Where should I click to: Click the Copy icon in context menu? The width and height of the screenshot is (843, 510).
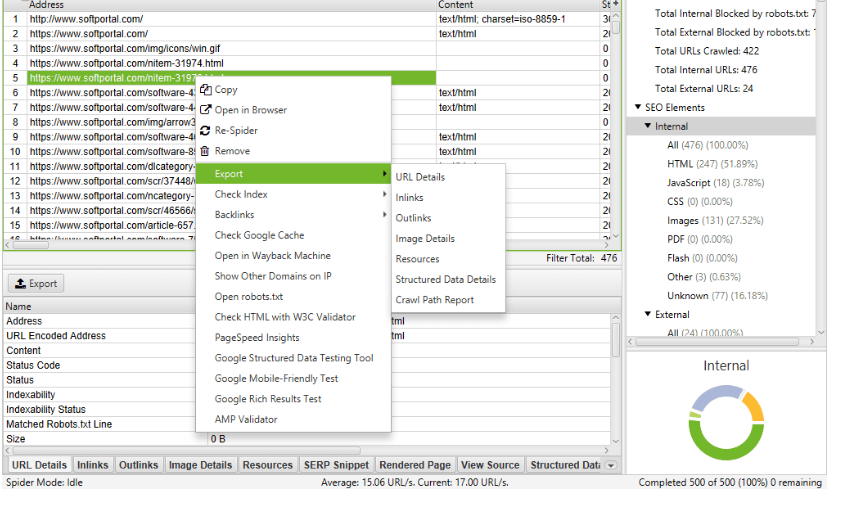(x=205, y=89)
